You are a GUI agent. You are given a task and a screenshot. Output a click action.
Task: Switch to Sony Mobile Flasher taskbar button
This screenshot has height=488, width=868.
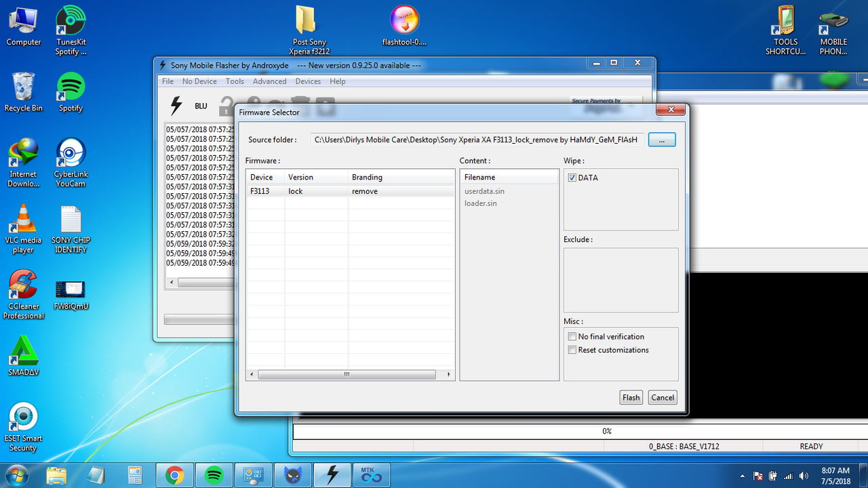[x=332, y=475]
